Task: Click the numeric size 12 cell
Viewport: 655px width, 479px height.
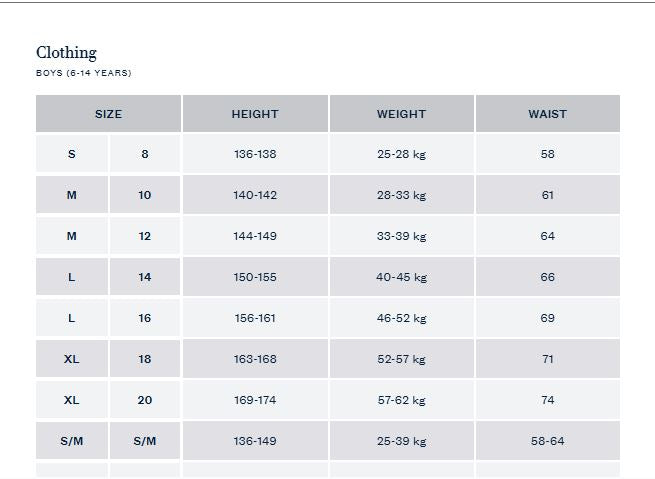Action: point(145,236)
